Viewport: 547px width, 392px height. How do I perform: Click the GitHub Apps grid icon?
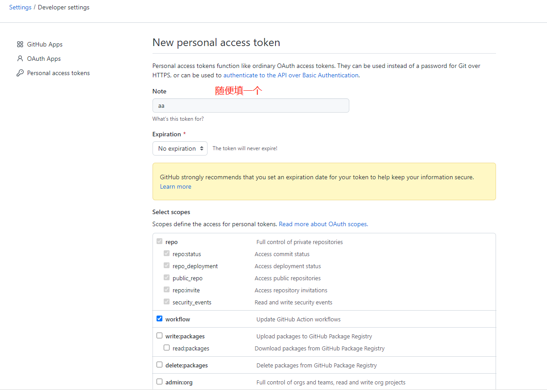(x=20, y=44)
